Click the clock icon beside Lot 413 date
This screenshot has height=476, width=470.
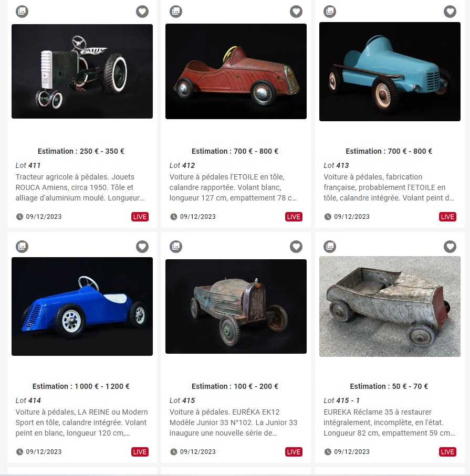(328, 217)
